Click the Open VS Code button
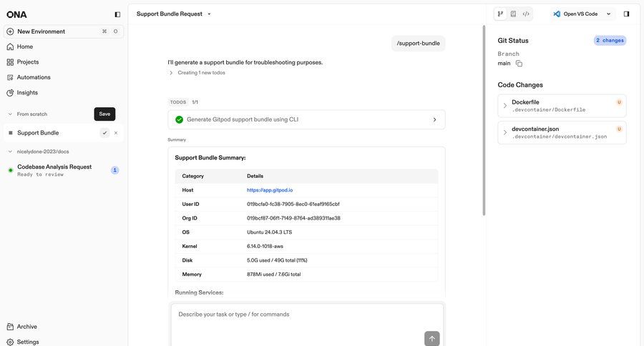Screen dimensions: 644x346 pos(575,14)
